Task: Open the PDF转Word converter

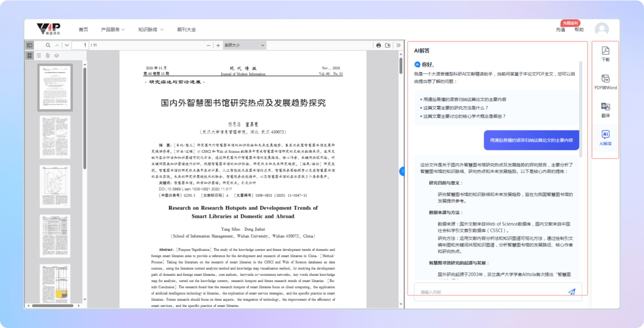Action: [605, 82]
